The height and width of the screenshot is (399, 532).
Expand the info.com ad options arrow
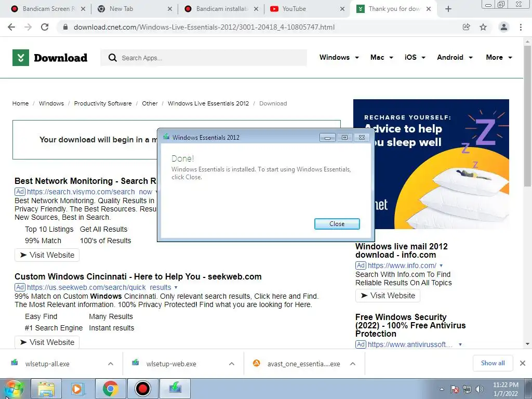pos(441,265)
